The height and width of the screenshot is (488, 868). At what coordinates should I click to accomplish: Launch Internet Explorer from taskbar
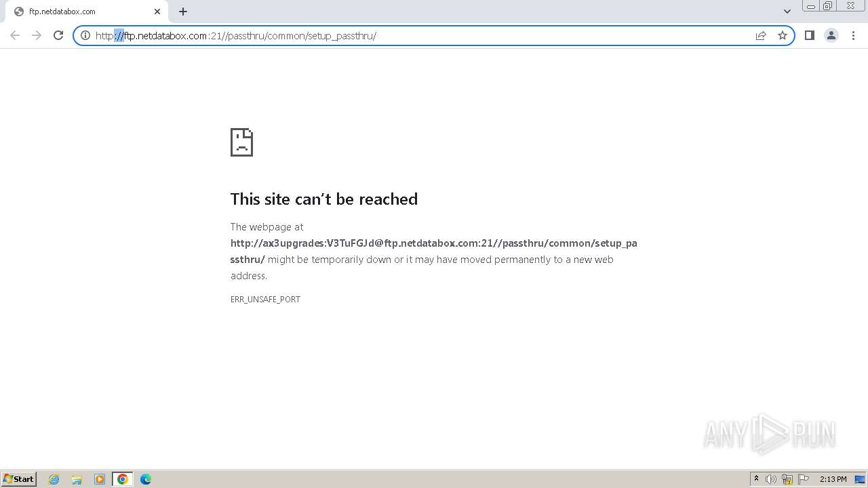pyautogui.click(x=54, y=479)
